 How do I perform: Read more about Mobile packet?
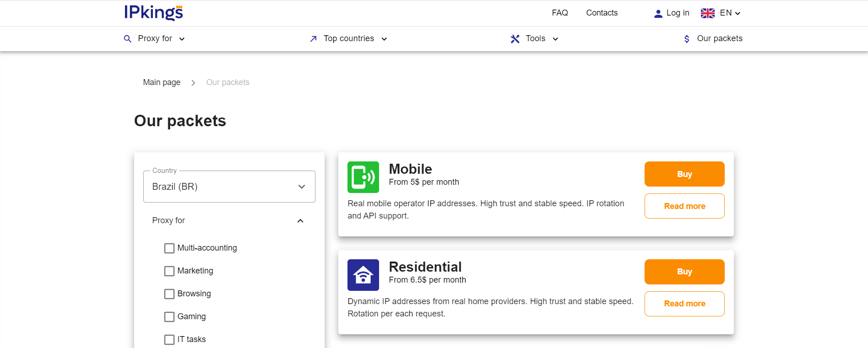(x=684, y=206)
